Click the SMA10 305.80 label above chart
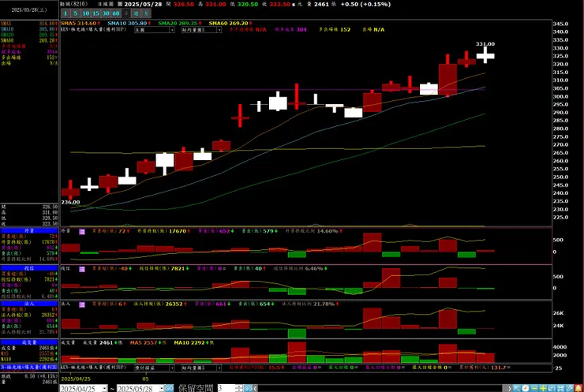This screenshot has width=584, height=392. pyautogui.click(x=129, y=23)
